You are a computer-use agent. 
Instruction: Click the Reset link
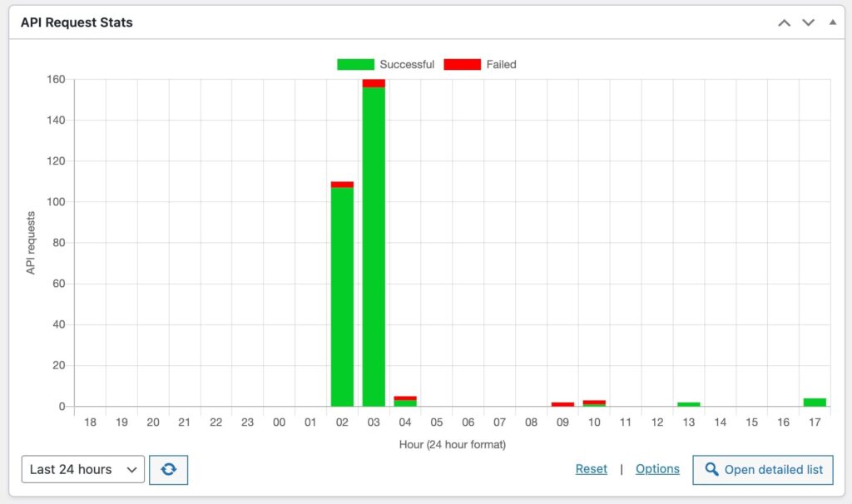(591, 469)
